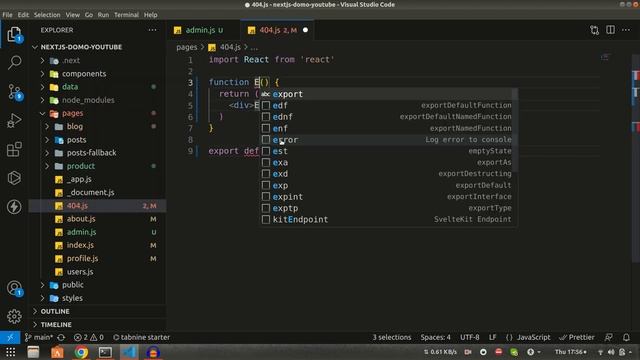The image size is (640, 360).
Task: Open the Terminal from taskbar
Action: (105, 352)
